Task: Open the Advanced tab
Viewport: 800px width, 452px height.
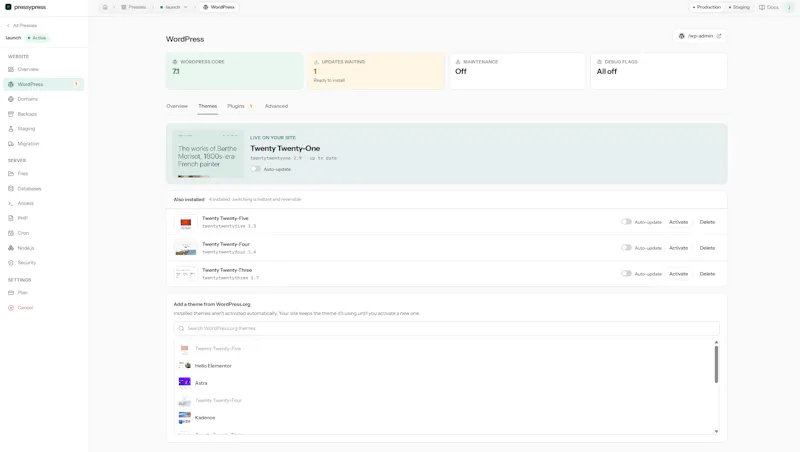Action: [x=277, y=106]
